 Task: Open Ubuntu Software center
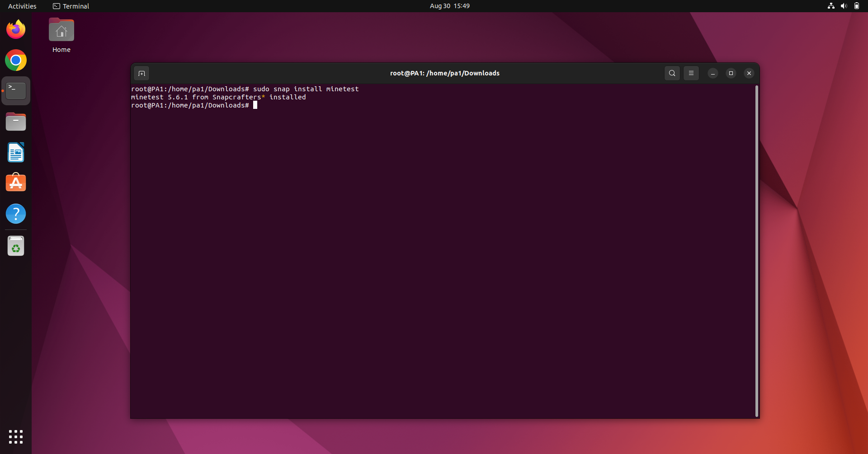(16, 182)
